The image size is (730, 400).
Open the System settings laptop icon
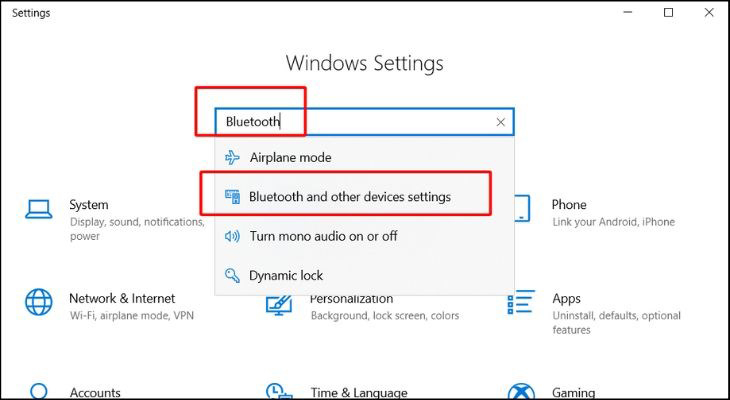point(39,209)
